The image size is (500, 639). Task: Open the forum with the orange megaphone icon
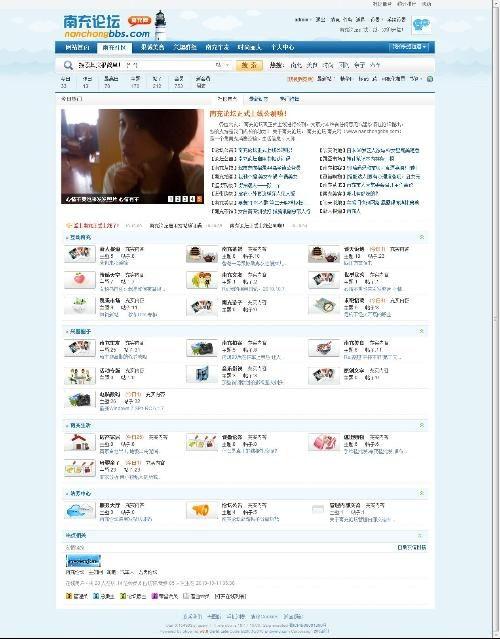pos(201,510)
